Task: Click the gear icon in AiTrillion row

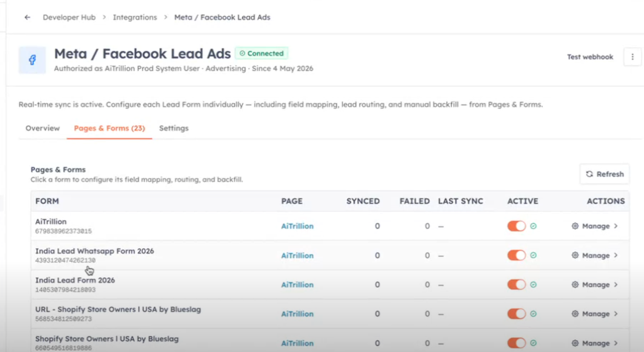Action: pos(575,226)
